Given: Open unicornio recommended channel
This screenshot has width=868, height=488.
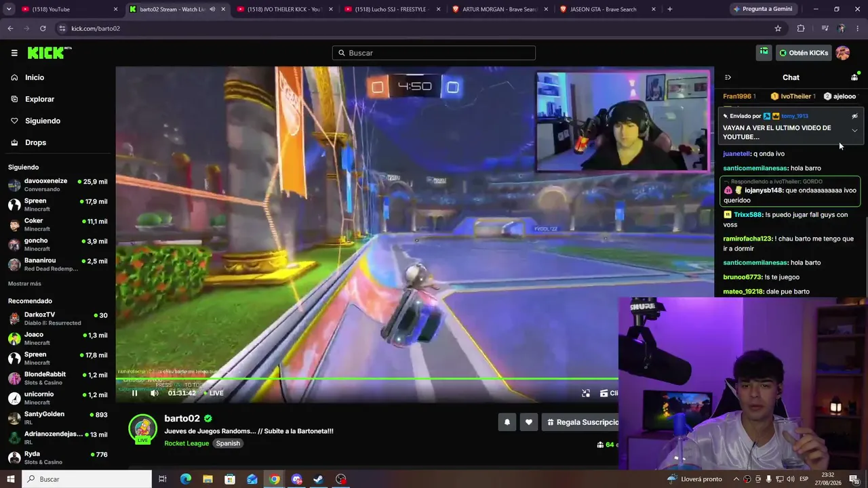Looking at the screenshot, I should pos(58,398).
